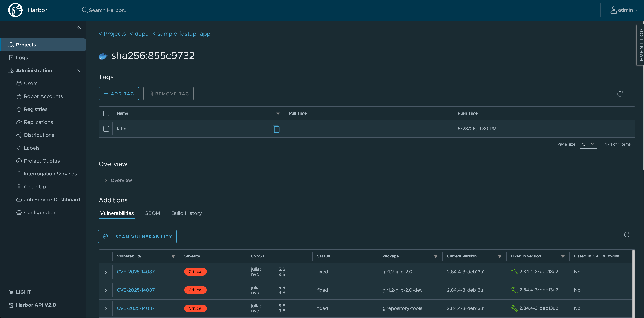Screen dimensions: 644x318
Task: Expand CVE-2025-14087 row for gir1.2-glib-2.0-dev
Action: pos(106,291)
